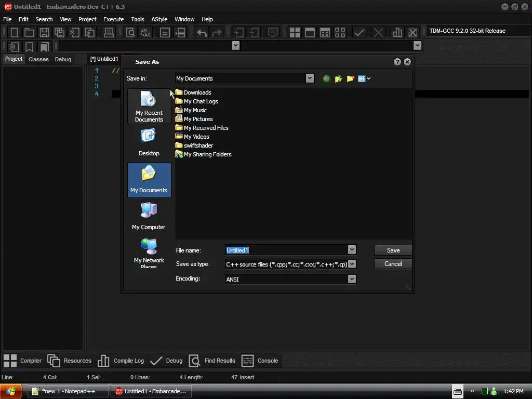Click Create New Folder icon in dialog

(350, 79)
